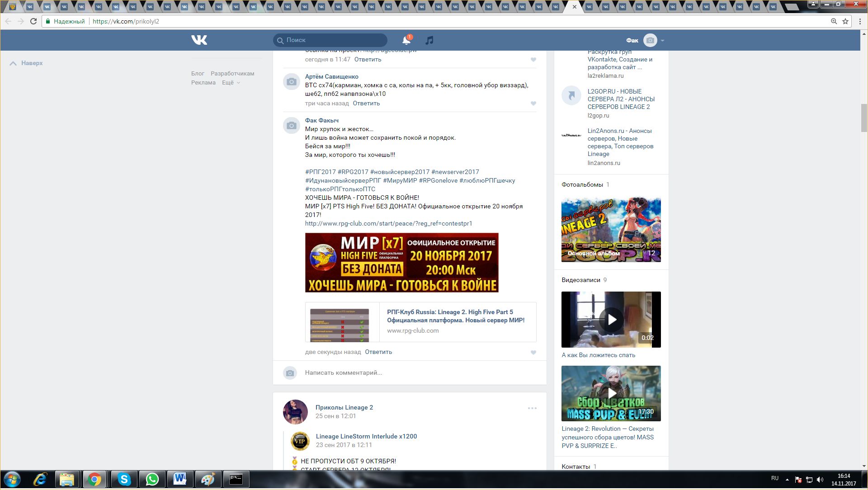Open the notifications bell icon
The width and height of the screenshot is (868, 490).
406,40
